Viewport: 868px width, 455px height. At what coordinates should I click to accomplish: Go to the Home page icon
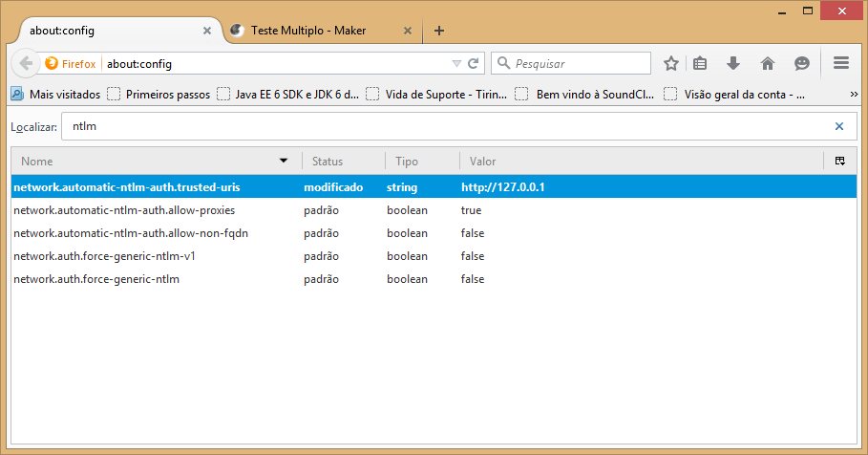coord(767,64)
